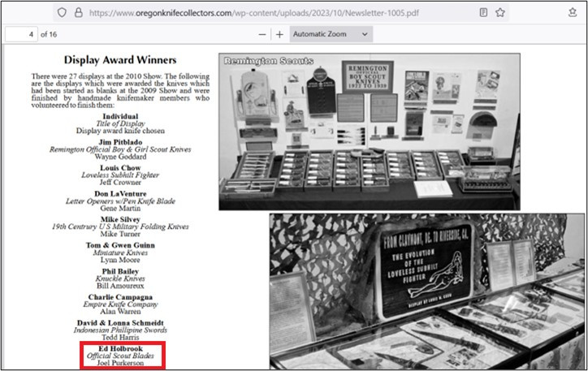Click the name Louis Chow
This screenshot has width=588, height=371.
click(x=120, y=168)
